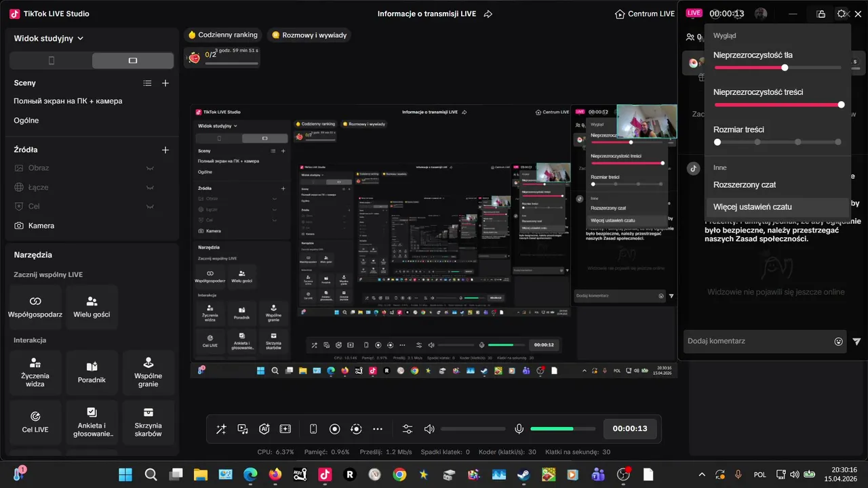Click the live timer 00:00:13 button
This screenshot has width=868, height=488.
[x=630, y=429]
